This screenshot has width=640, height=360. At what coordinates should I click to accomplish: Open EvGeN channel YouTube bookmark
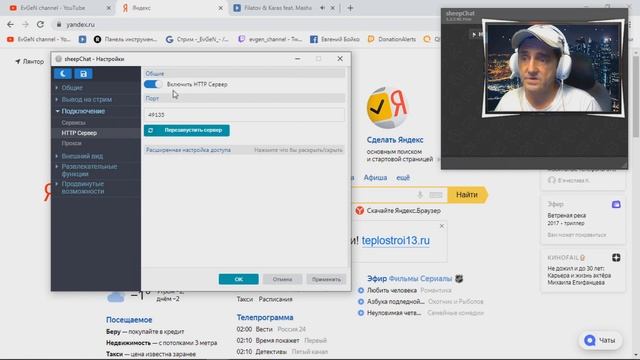(x=39, y=39)
